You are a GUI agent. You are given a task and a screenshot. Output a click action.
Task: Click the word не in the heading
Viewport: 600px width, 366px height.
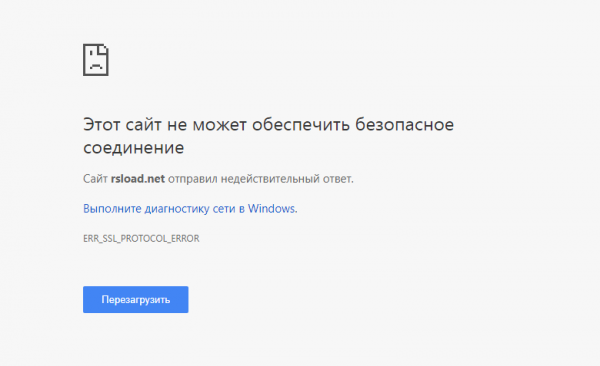(177, 126)
